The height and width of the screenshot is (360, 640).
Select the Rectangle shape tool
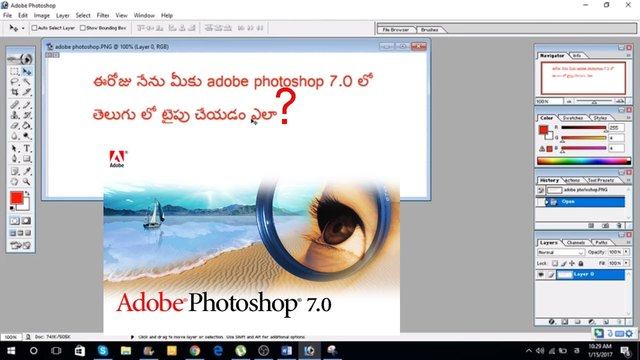click(27, 159)
